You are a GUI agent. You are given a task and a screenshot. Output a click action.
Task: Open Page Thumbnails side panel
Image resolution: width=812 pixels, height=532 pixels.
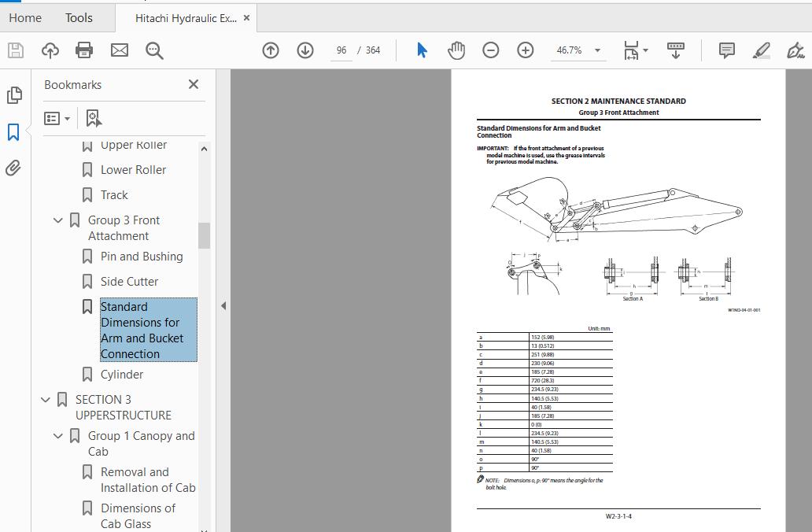click(14, 94)
